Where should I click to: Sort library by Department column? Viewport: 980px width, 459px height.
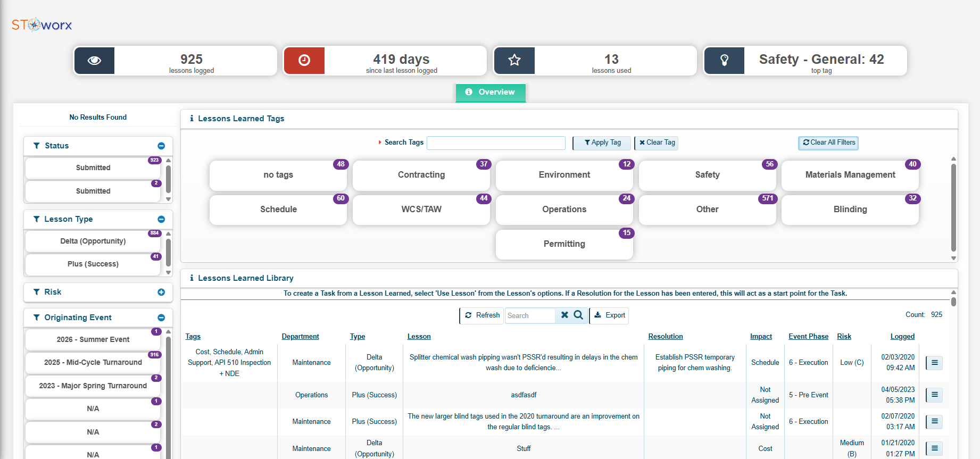pyautogui.click(x=301, y=337)
